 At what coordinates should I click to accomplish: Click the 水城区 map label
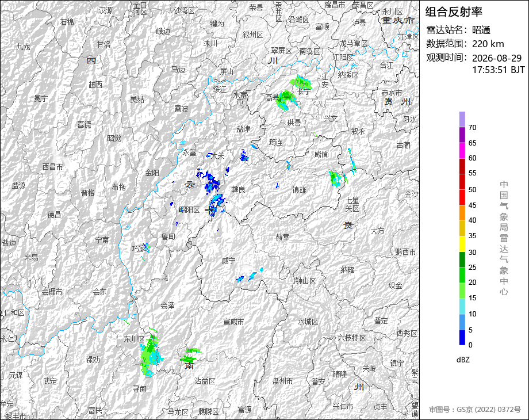pyautogui.click(x=308, y=322)
